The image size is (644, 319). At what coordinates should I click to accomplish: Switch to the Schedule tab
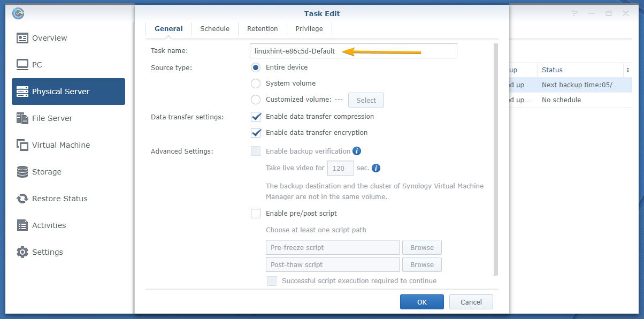[x=214, y=29]
